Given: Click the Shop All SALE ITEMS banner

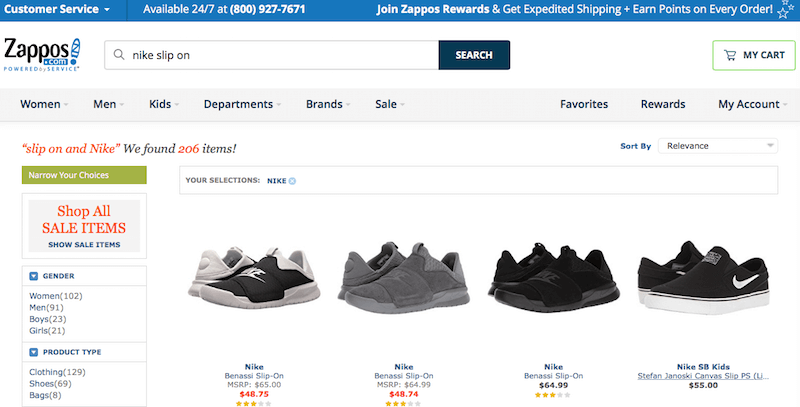Looking at the screenshot, I should click(x=84, y=225).
